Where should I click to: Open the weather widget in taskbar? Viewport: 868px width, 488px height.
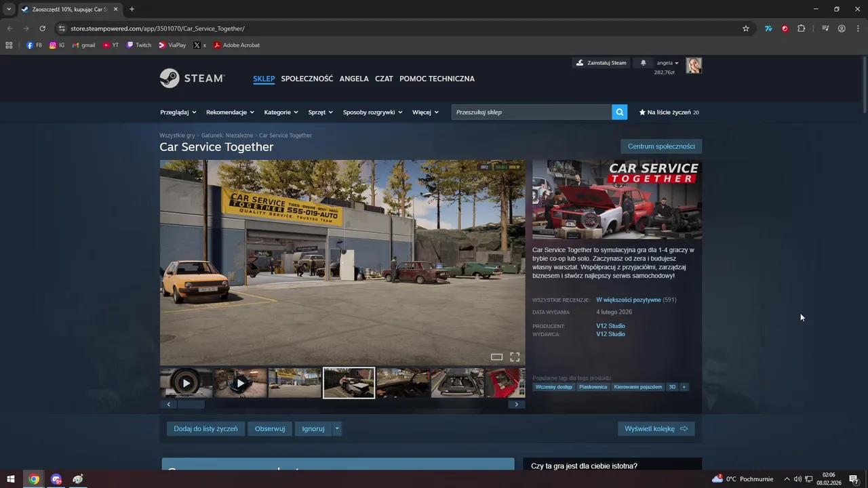pos(743,479)
